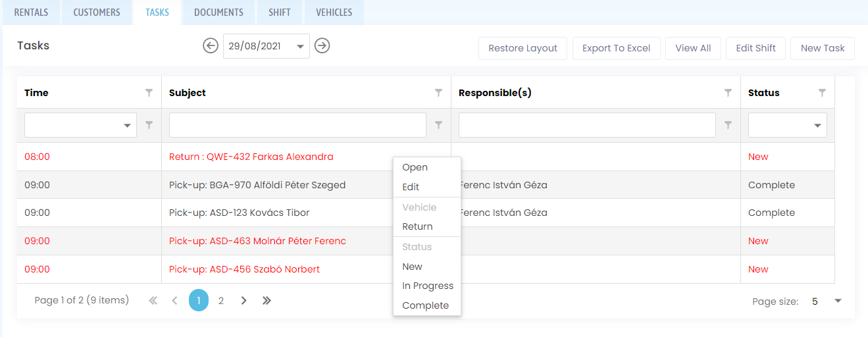Click the Subject filter text field
Viewport: 868px width, 337px height.
point(297,125)
